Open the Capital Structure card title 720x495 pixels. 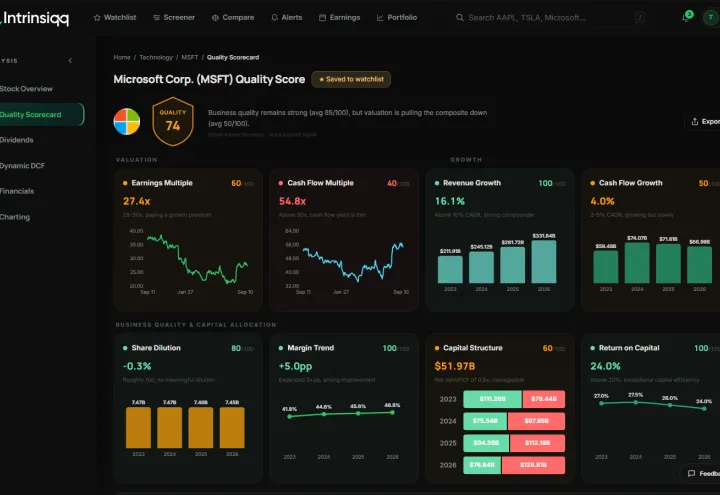(472, 348)
